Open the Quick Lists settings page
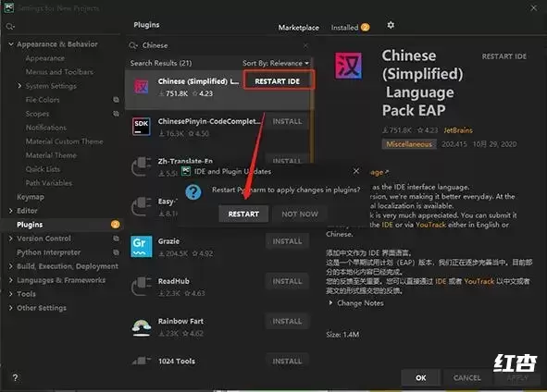547x392 pixels. coord(43,169)
